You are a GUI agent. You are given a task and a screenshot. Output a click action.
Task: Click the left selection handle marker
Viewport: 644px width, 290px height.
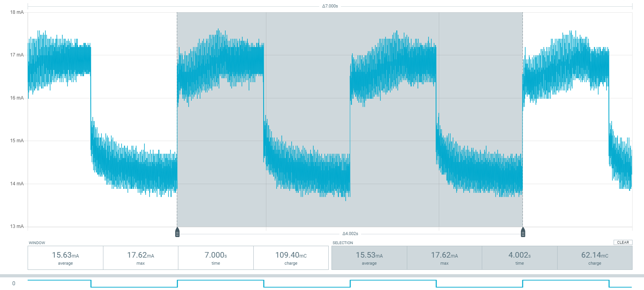[177, 232]
